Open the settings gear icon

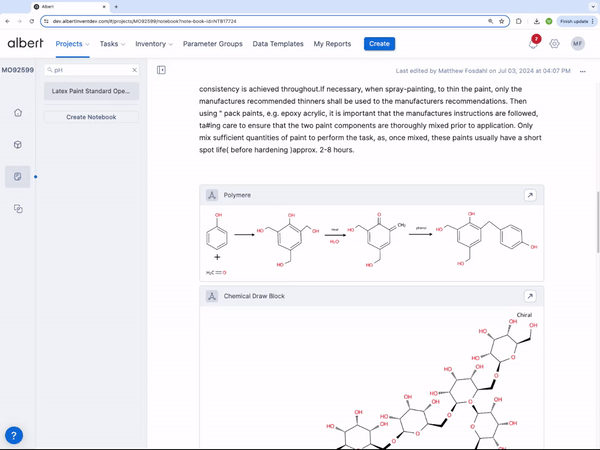(x=554, y=44)
